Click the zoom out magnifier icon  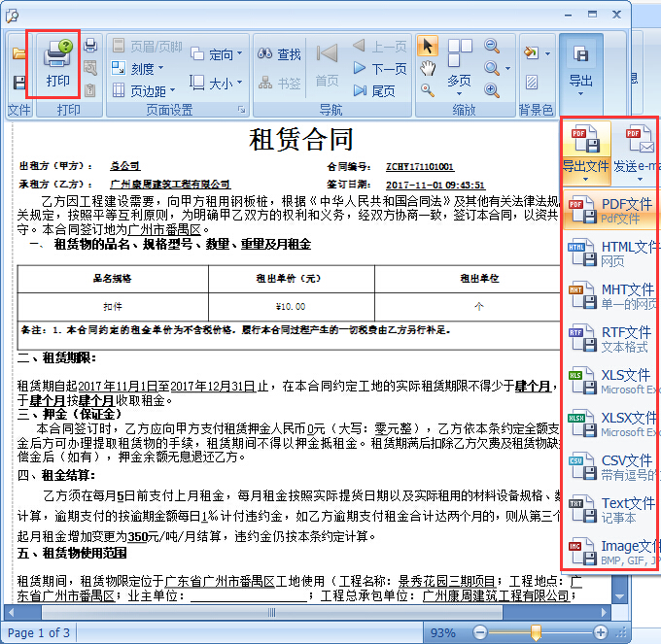tap(492, 46)
